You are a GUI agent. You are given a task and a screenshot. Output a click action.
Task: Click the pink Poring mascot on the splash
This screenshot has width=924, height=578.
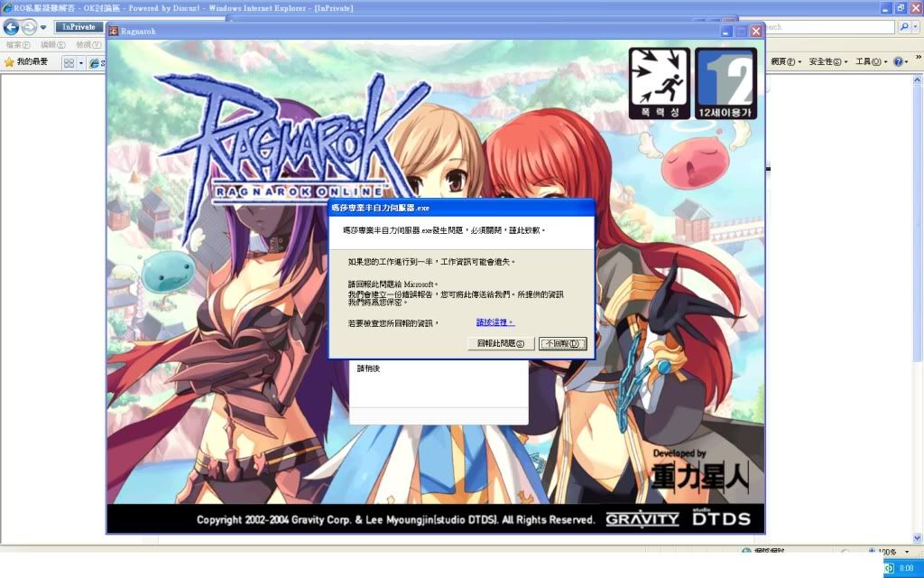(694, 161)
